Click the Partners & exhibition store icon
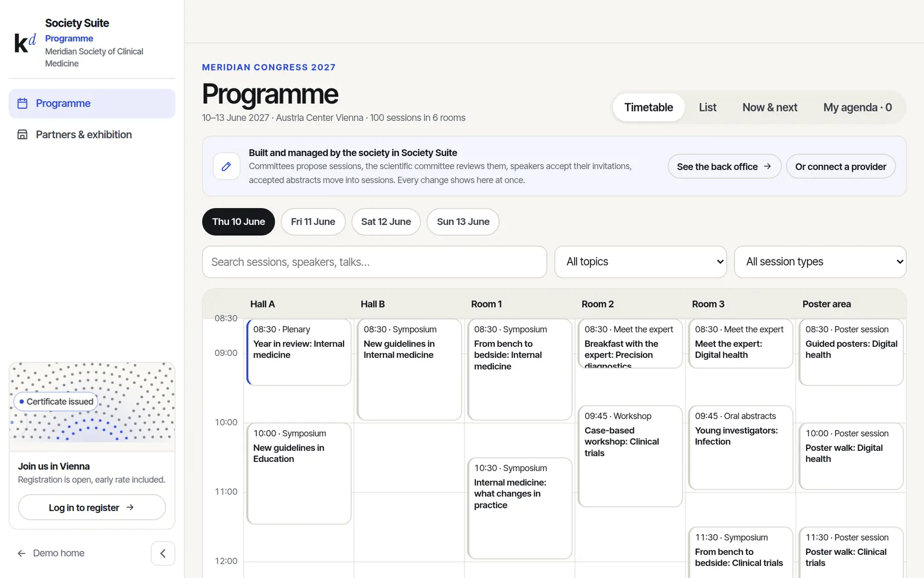The height and width of the screenshot is (578, 924). coord(23,135)
